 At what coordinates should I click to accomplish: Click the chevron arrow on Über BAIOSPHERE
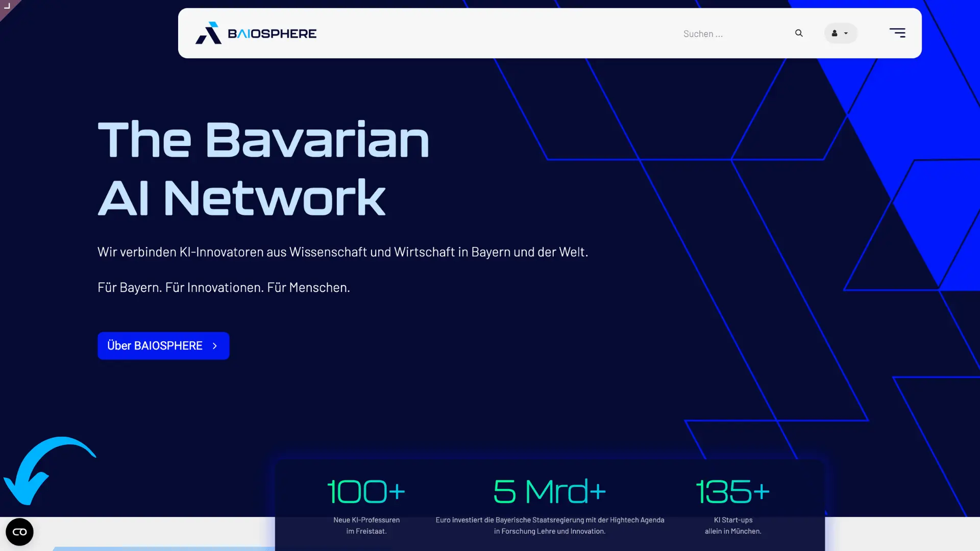[215, 346]
